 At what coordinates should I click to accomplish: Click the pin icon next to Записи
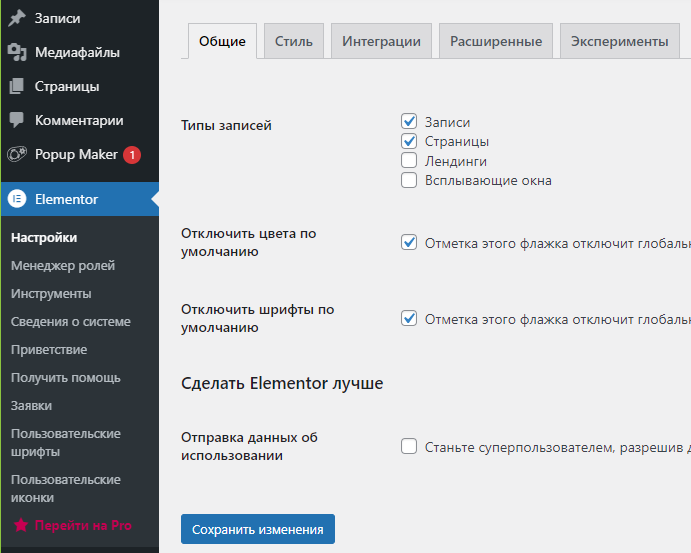point(17,18)
